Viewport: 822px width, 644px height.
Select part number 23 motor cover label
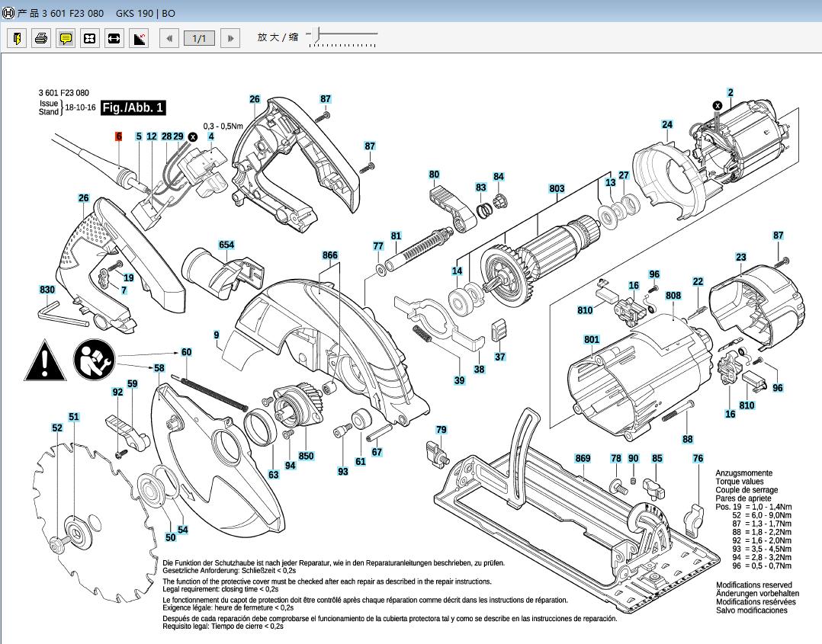(740, 257)
